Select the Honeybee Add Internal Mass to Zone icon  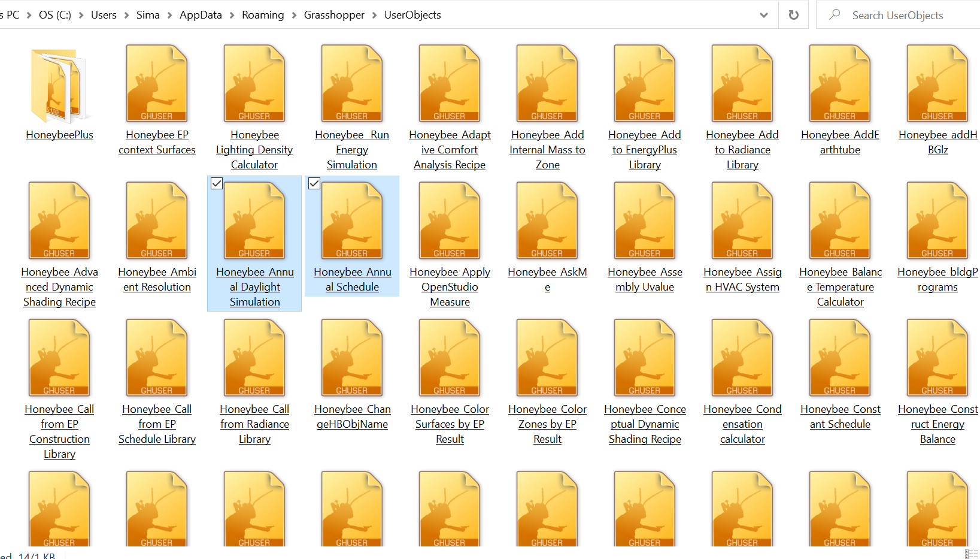(547, 83)
